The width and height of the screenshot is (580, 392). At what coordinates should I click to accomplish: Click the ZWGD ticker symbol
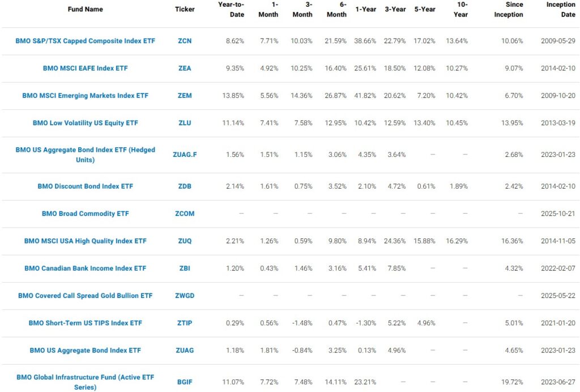185,296
